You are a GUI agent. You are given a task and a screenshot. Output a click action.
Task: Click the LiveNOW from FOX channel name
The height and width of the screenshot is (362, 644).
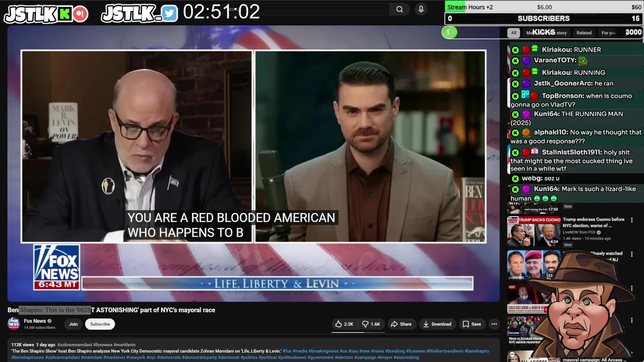point(579,232)
